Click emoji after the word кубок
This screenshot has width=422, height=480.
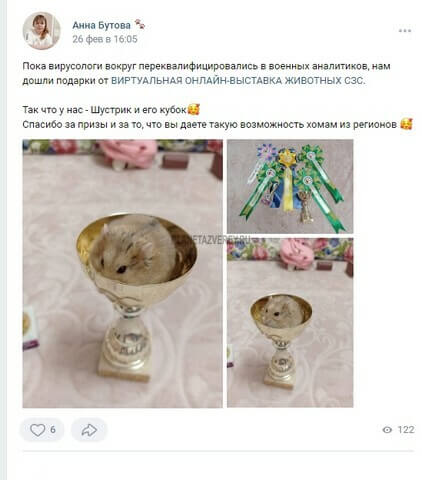pyautogui.click(x=194, y=109)
